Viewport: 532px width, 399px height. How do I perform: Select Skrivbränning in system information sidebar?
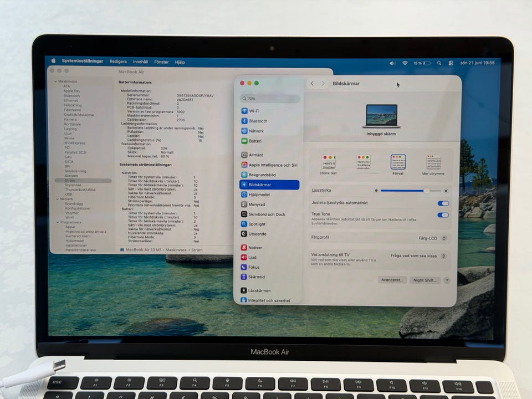point(75,171)
